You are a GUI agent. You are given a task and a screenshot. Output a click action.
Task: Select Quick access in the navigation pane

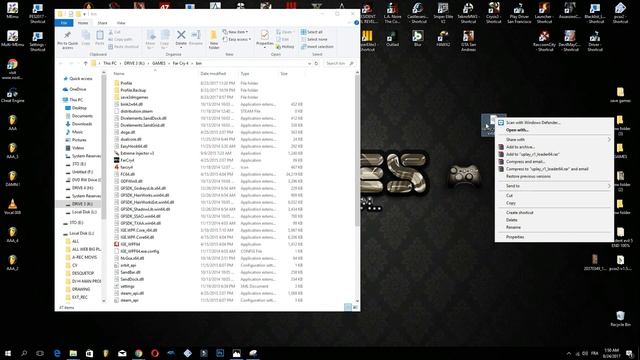point(80,78)
